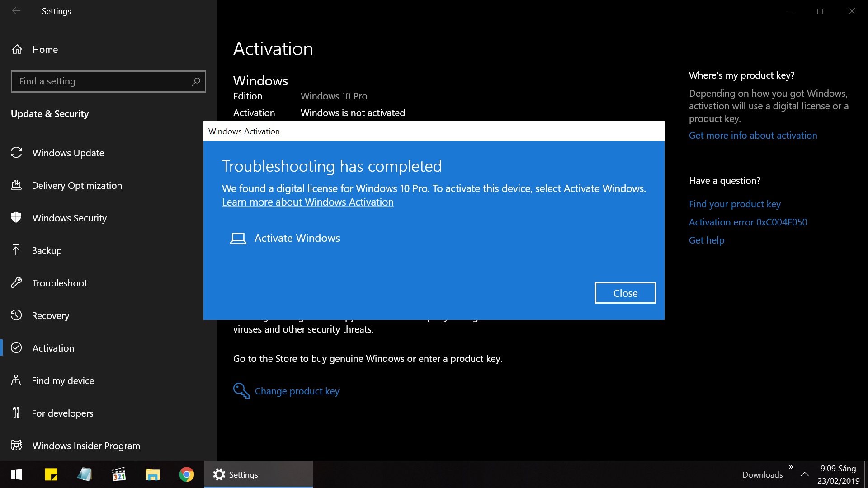Image resolution: width=868 pixels, height=488 pixels.
Task: Click the Delivery Optimization icon
Action: pos(16,185)
